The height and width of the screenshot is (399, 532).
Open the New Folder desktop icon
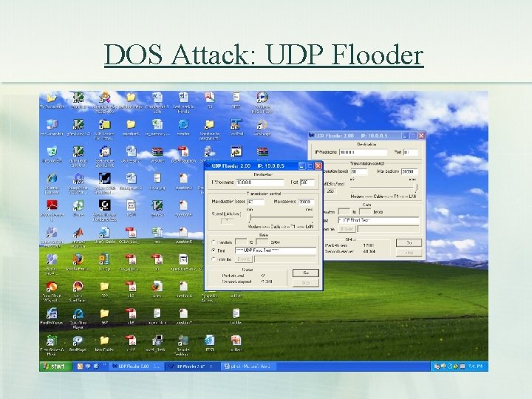pyautogui.click(x=104, y=344)
